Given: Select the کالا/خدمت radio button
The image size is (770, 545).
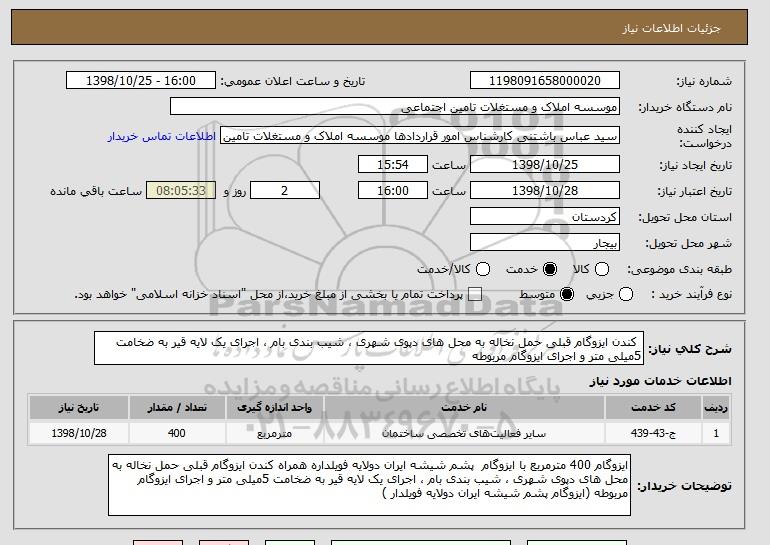Looking at the screenshot, I should [x=483, y=269].
